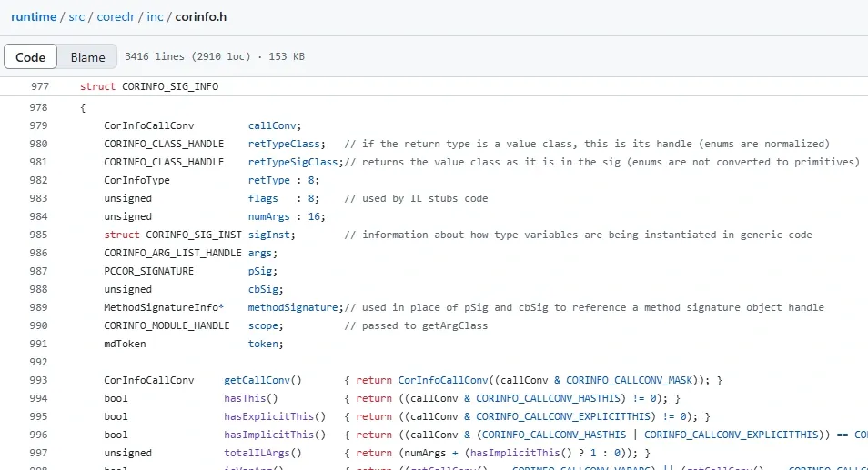Open the inc breadcrumb folder link
The image size is (868, 470).
(x=155, y=16)
